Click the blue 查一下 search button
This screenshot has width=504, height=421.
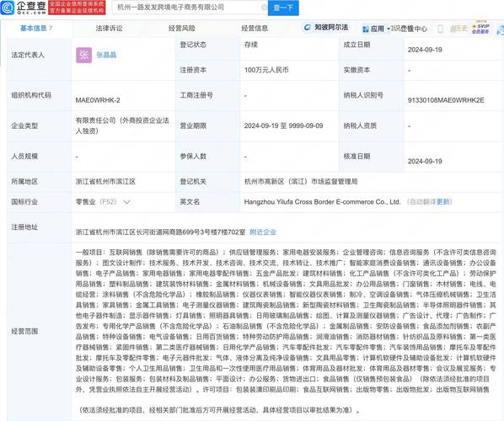coord(283,8)
